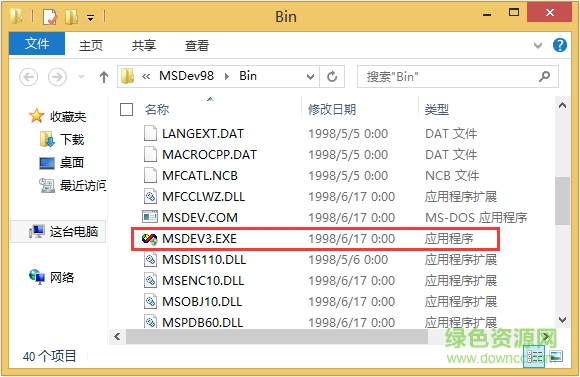This screenshot has height=377, width=580.
Task: Switch to large icons view in status bar
Action: point(556,357)
